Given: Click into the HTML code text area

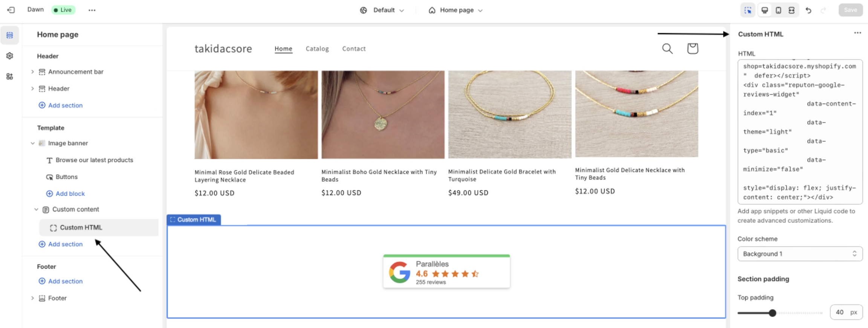Looking at the screenshot, I should (x=799, y=131).
